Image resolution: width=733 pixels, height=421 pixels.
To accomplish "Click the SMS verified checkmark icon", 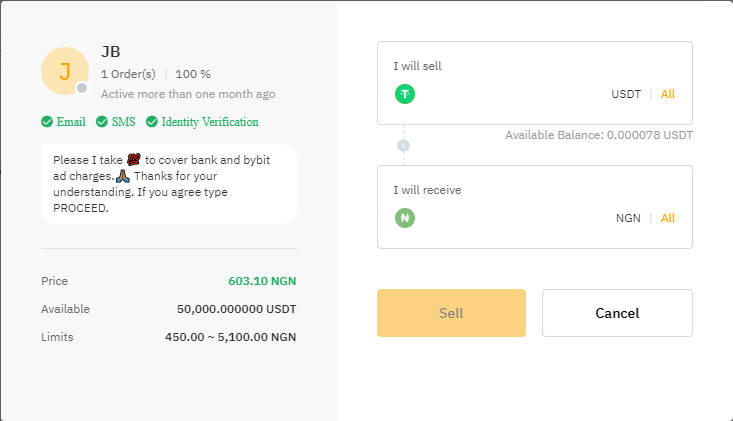I will (x=102, y=122).
